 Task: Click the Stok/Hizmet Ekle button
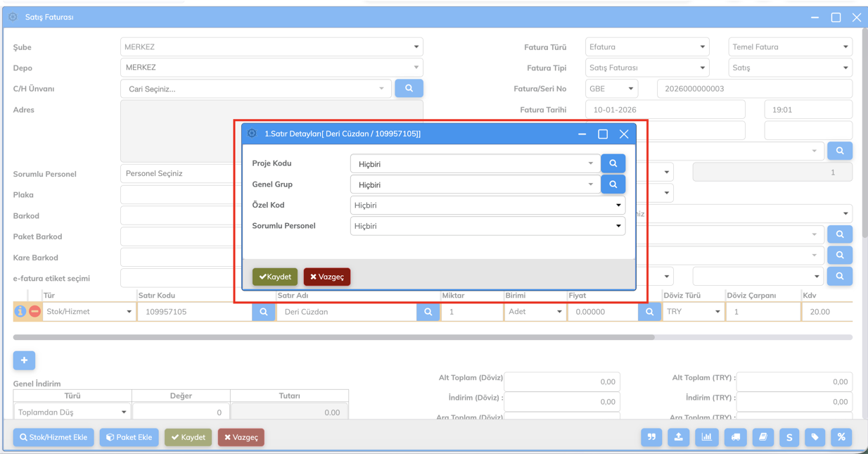coord(53,437)
